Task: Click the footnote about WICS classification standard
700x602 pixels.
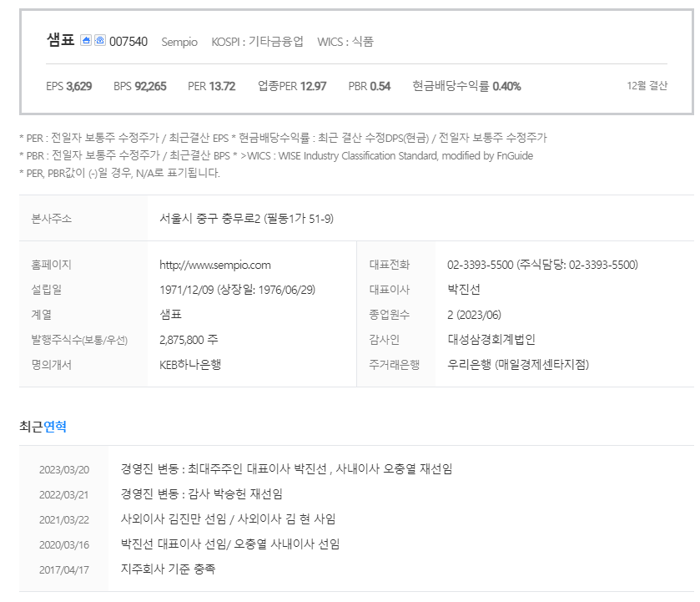Action: (386, 156)
